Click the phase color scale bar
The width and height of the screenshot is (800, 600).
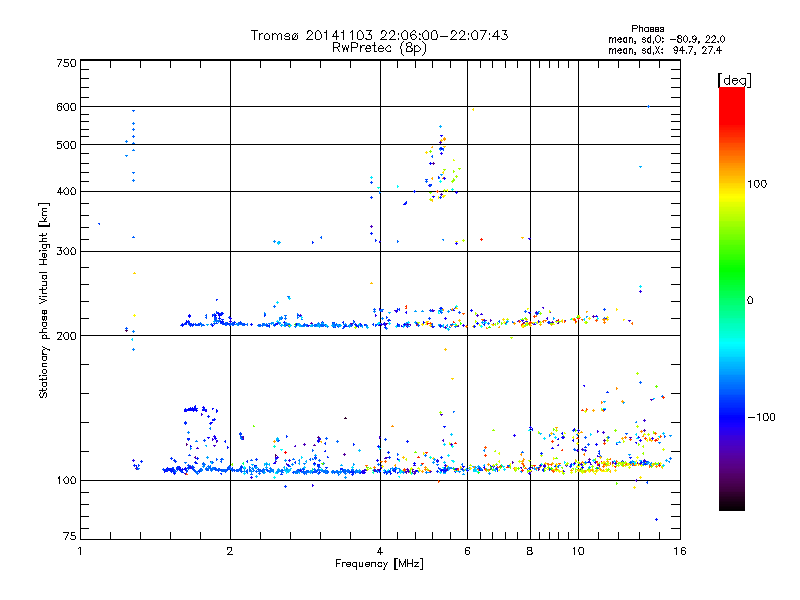click(732, 298)
